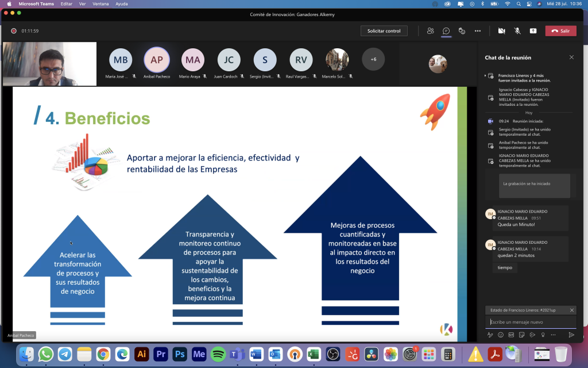The width and height of the screenshot is (588, 368).
Task: Launch Photoshop from the dock
Action: (x=180, y=354)
